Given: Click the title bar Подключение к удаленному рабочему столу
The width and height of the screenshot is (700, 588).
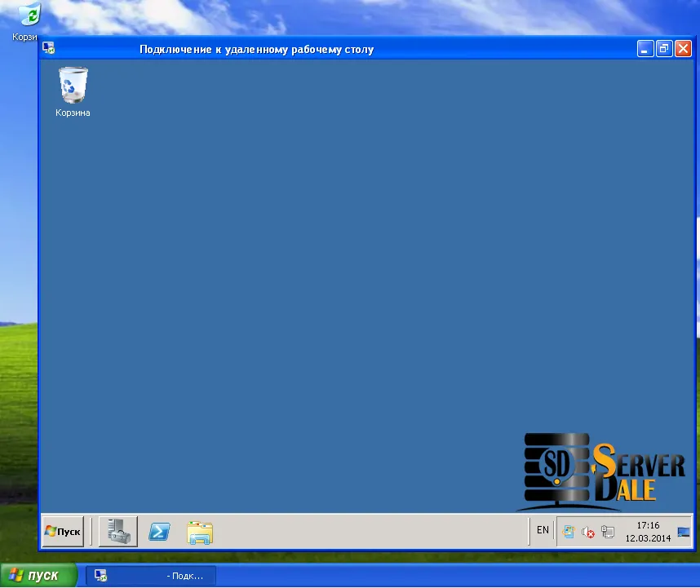Looking at the screenshot, I should [257, 49].
